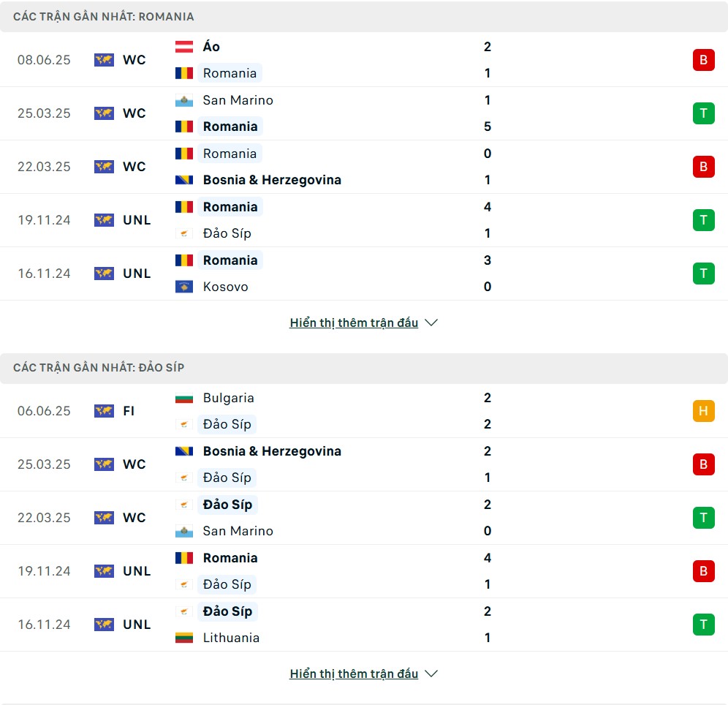Open 'Hiển thị thêm trận đấu' under Đảo Síp section
Screen dimensions: 728x705
[354, 674]
